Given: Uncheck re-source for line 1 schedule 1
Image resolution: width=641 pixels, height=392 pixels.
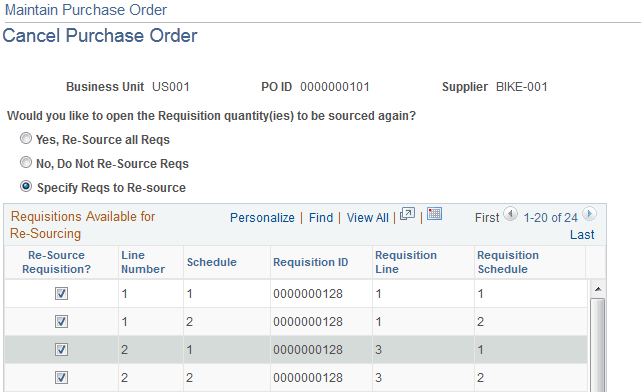Looking at the screenshot, I should 61,293.
